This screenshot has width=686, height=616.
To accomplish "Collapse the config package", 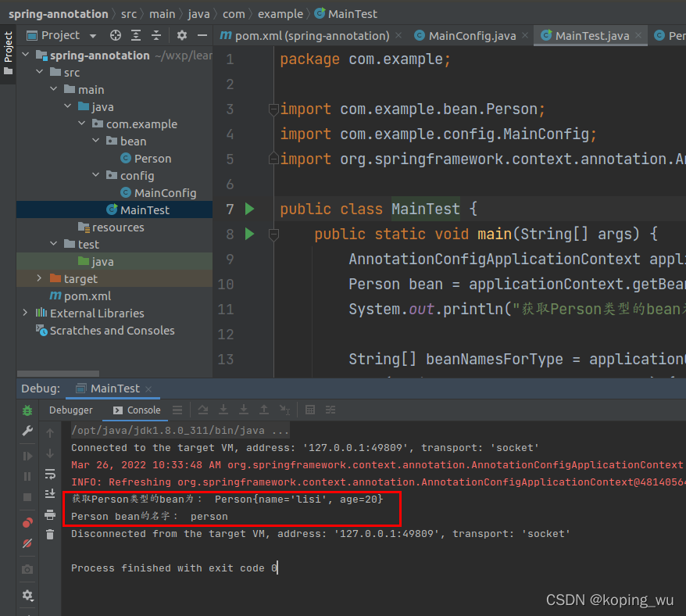I will [96, 175].
